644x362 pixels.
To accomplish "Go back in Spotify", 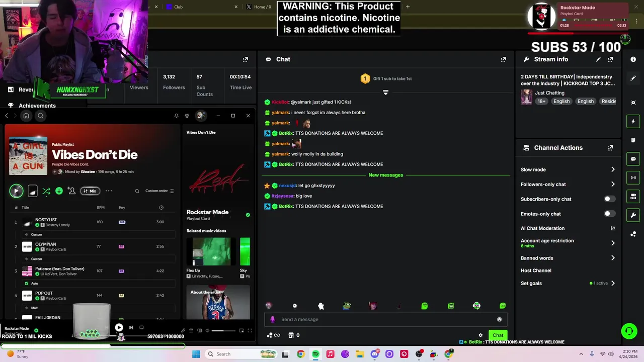I will (x=7, y=116).
